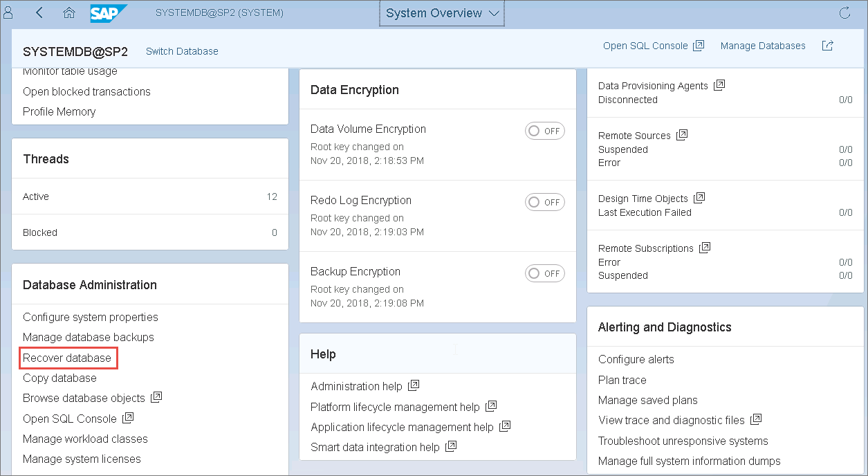Click external link icon beside Data Provisioning Agents

click(719, 85)
